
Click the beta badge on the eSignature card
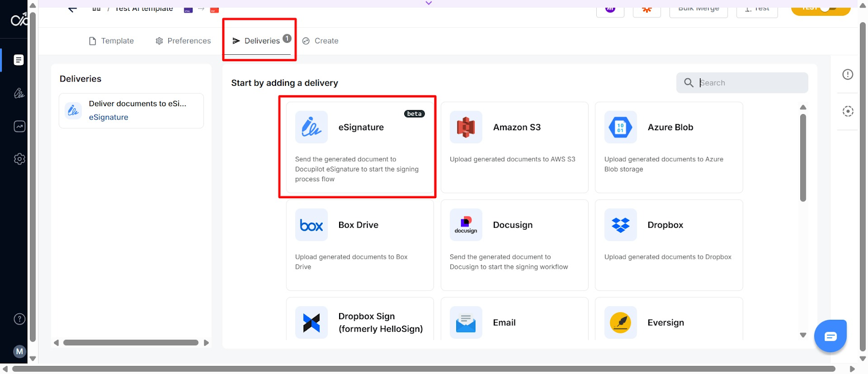(414, 114)
